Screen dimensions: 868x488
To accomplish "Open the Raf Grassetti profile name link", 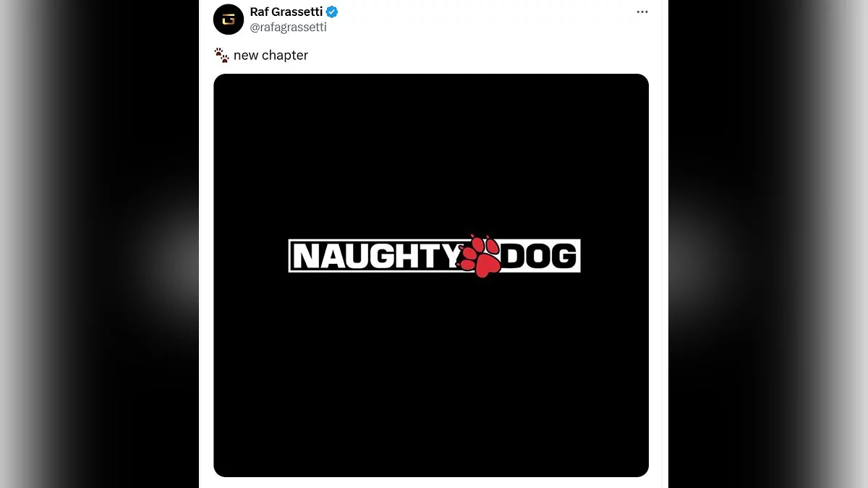I will (286, 12).
